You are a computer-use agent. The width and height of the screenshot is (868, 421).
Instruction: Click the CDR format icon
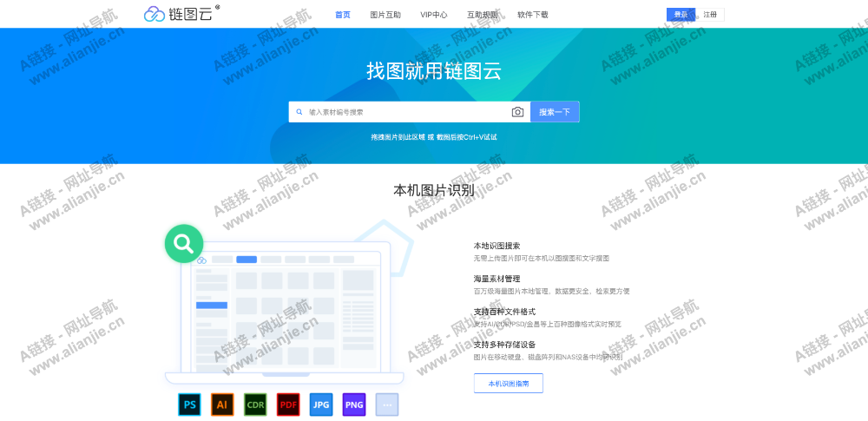(x=255, y=405)
